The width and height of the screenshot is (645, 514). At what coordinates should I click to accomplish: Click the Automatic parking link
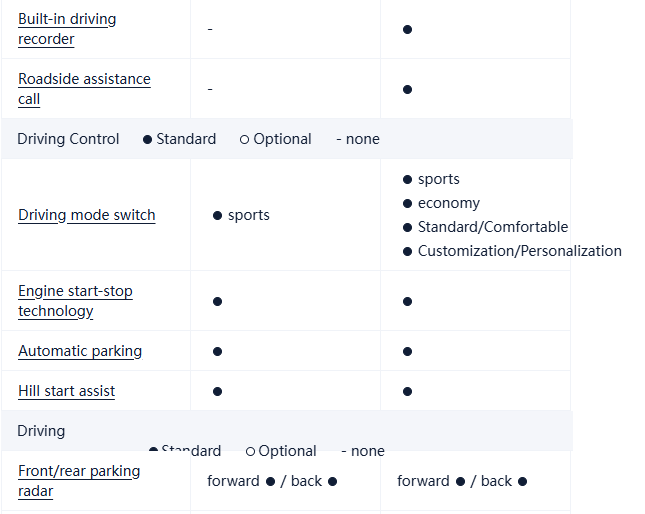click(x=80, y=351)
